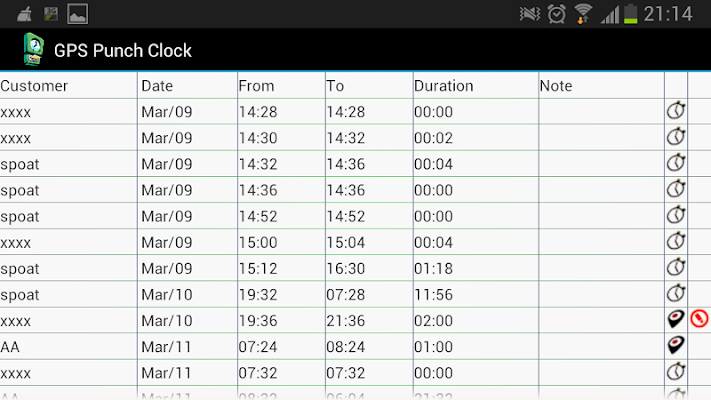Viewport: 711px width, 400px height.
Task: Click the GPS marker icon for AA row
Action: point(676,346)
